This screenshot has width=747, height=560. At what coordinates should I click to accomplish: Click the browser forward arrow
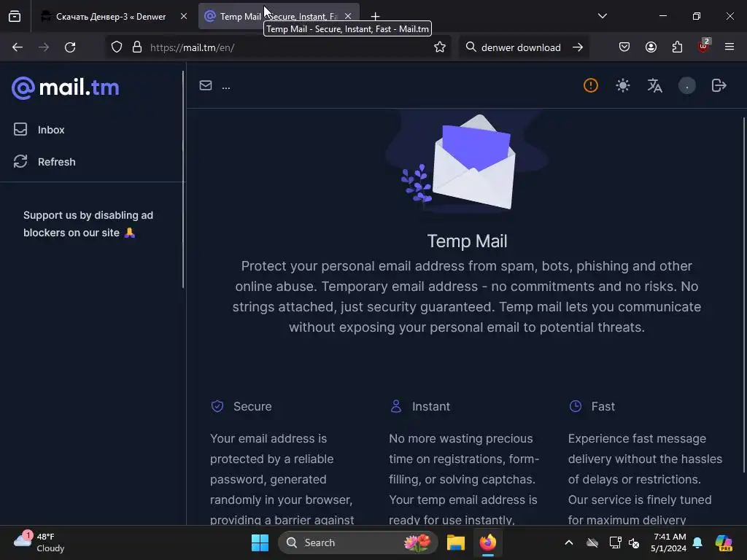[x=44, y=47]
